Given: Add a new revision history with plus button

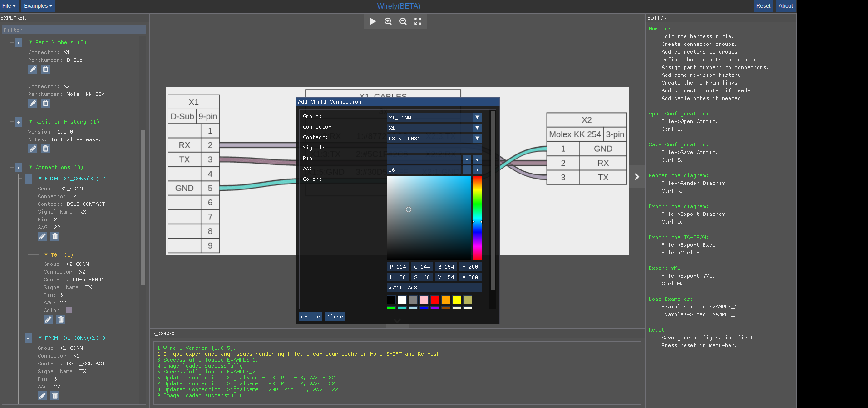Looking at the screenshot, I should pos(19,122).
